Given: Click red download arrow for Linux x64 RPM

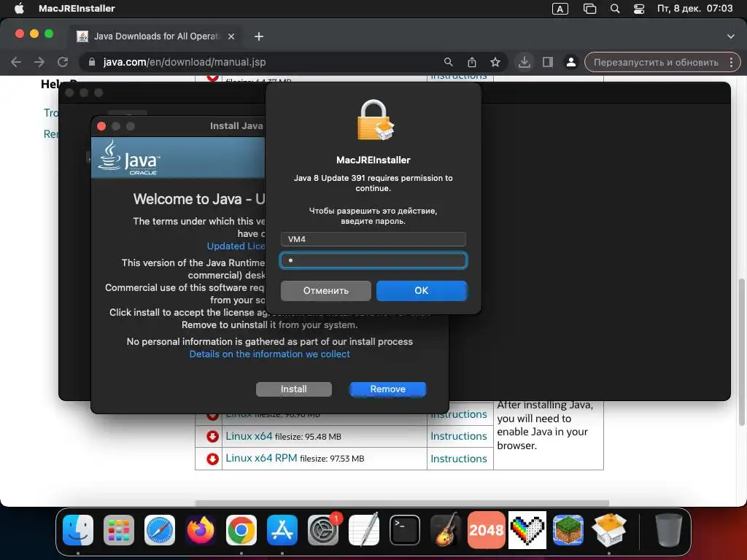Looking at the screenshot, I should (212, 459).
